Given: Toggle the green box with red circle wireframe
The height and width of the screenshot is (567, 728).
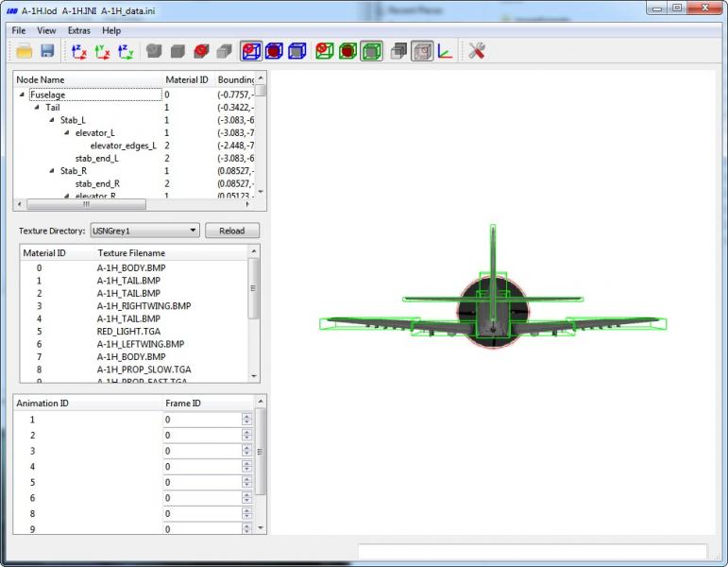Looking at the screenshot, I should [x=325, y=51].
